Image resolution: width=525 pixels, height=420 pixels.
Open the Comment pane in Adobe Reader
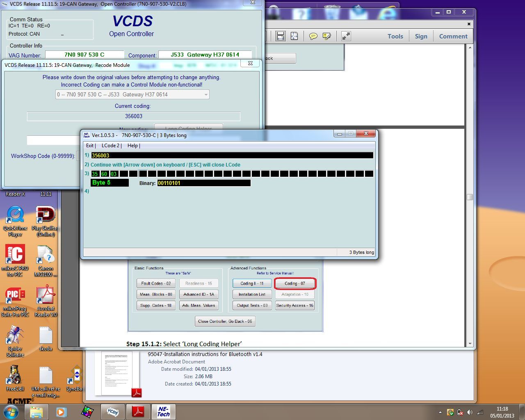[453, 36]
